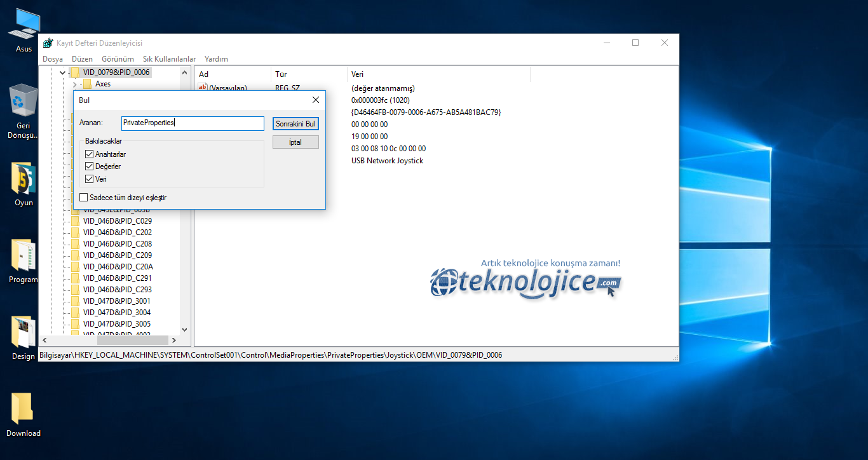
Task: Click the 0x000003fc (1020) data value
Action: [381, 100]
